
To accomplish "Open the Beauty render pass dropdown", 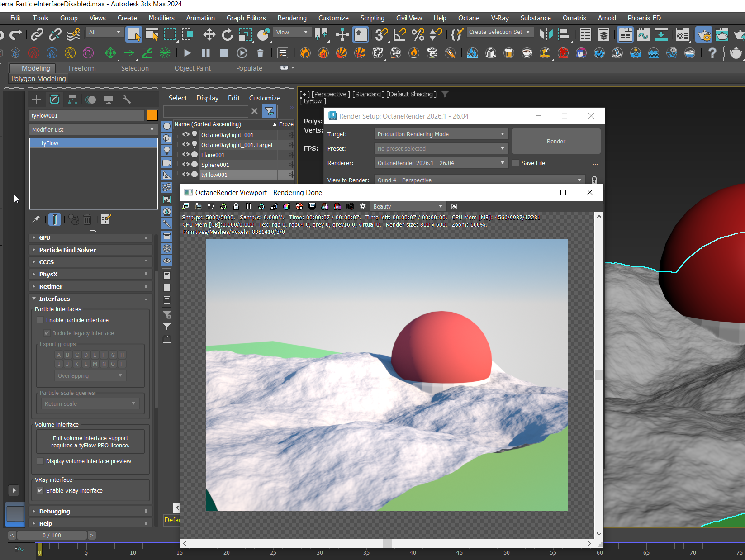I will tap(408, 206).
